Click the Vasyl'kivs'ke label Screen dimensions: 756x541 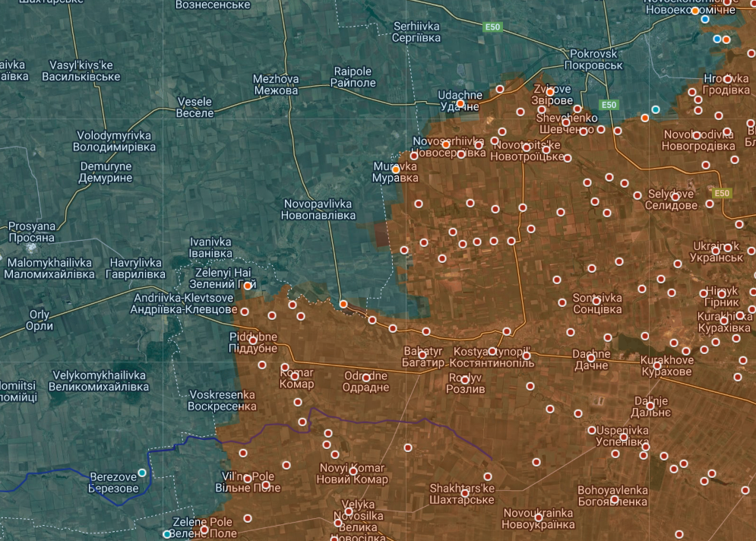pyautogui.click(x=81, y=71)
